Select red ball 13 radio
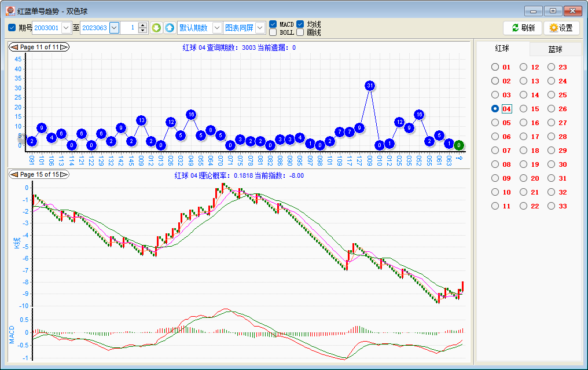Image resolution: width=588 pixels, height=370 pixels. [524, 80]
